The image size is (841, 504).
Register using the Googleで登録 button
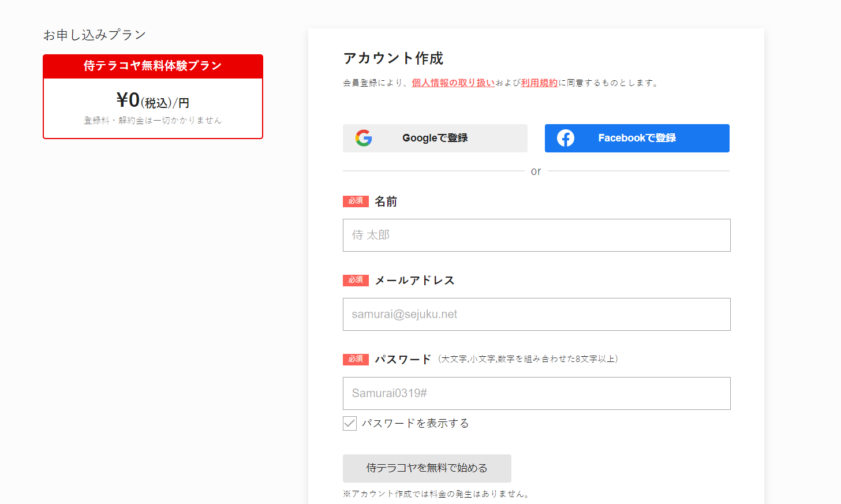click(x=435, y=138)
